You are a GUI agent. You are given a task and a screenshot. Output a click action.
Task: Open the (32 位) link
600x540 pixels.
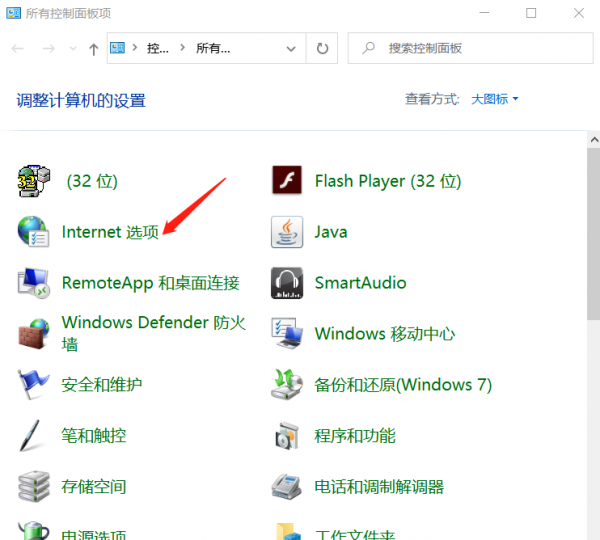click(92, 181)
